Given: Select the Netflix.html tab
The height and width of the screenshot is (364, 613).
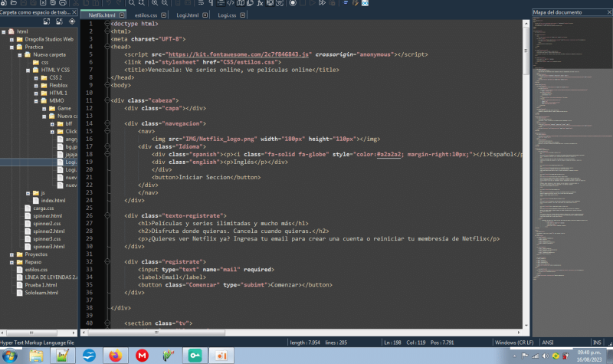Looking at the screenshot, I should (101, 15).
